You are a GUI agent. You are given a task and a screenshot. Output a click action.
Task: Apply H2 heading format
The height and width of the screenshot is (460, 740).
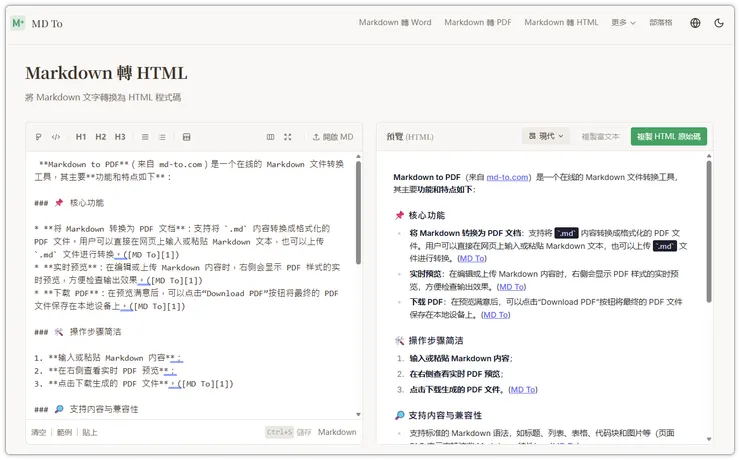(x=101, y=137)
